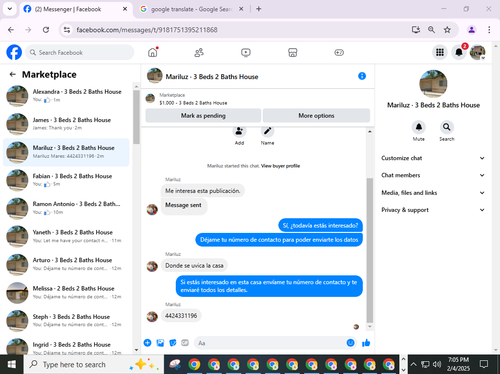500x374 pixels.
Task: Click the Donde se uvica la casa message
Action: 194,265
